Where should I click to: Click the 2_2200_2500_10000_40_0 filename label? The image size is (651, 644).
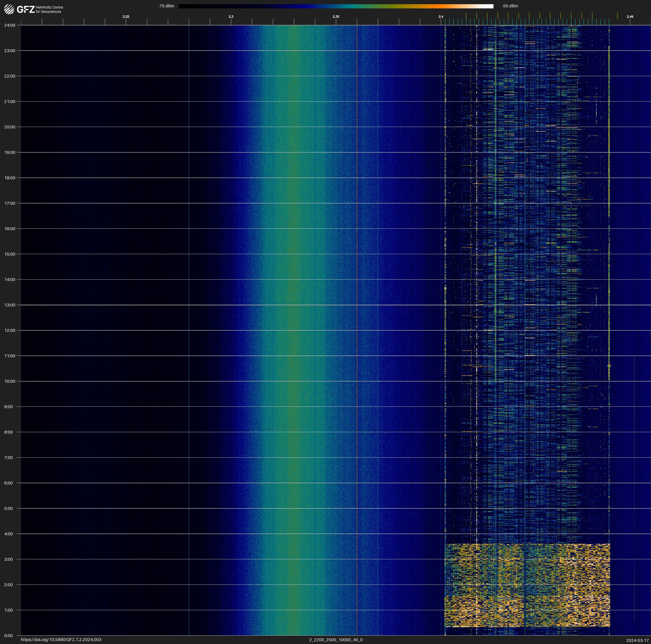[336, 640]
